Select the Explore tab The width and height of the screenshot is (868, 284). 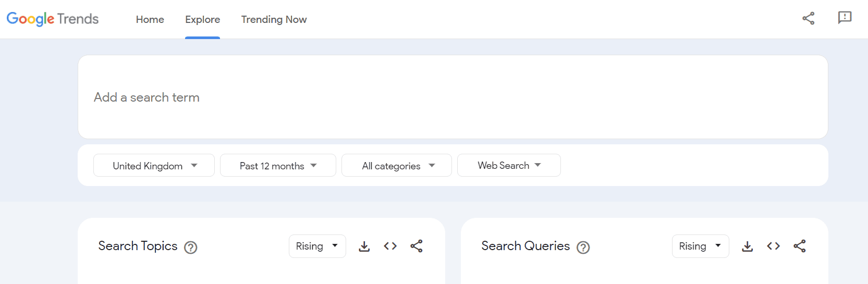(x=202, y=19)
